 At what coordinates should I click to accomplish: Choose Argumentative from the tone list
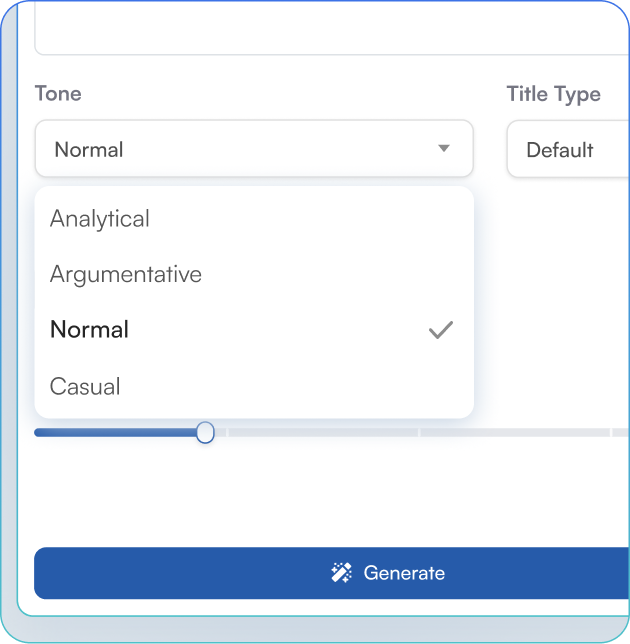(126, 274)
